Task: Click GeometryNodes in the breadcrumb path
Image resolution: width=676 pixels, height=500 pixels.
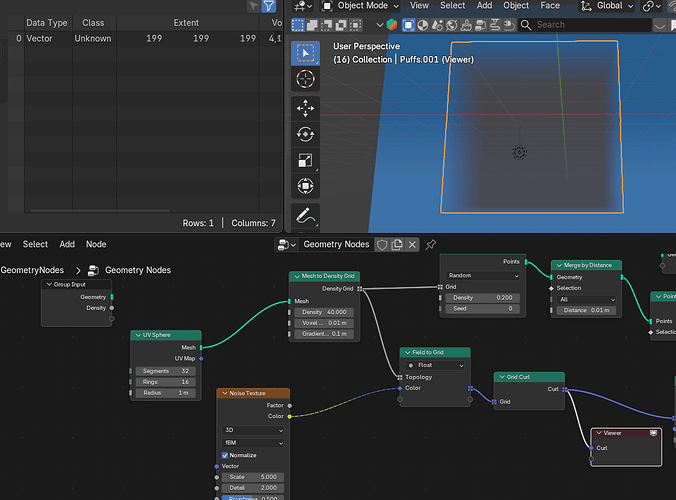Action: click(32, 270)
